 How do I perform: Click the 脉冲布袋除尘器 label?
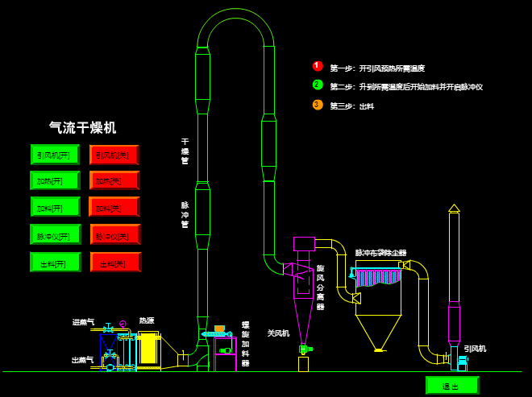coord(380,253)
